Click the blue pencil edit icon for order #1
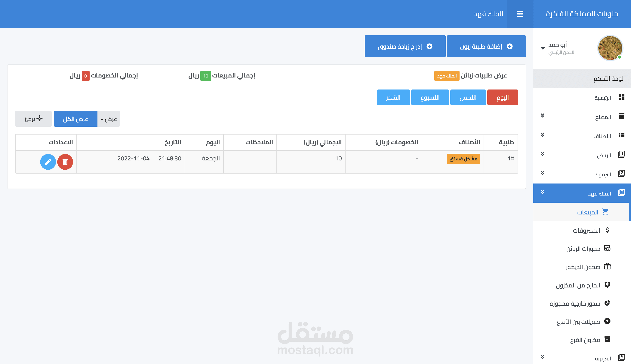The image size is (631, 364). click(x=48, y=162)
